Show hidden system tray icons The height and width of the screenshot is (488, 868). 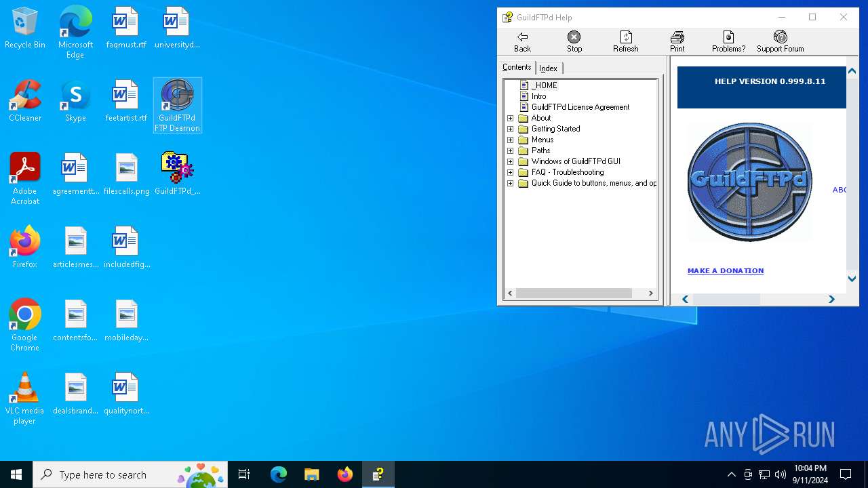point(731,474)
